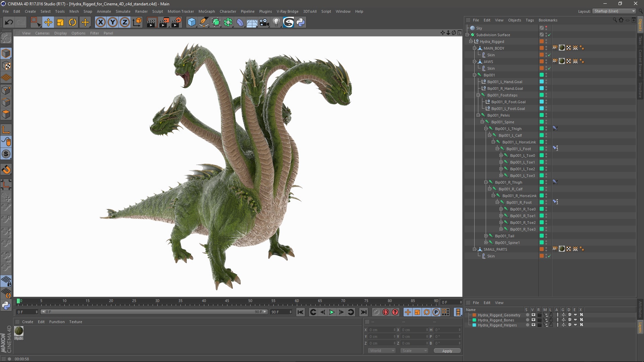The image size is (644, 362).
Task: Open the Spline Pen tool
Action: coord(204,22)
